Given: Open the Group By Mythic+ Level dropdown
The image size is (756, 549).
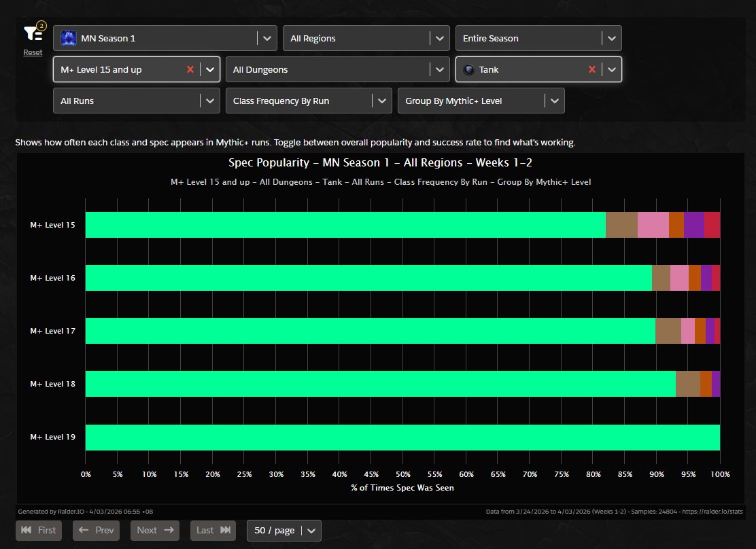Looking at the screenshot, I should click(481, 101).
